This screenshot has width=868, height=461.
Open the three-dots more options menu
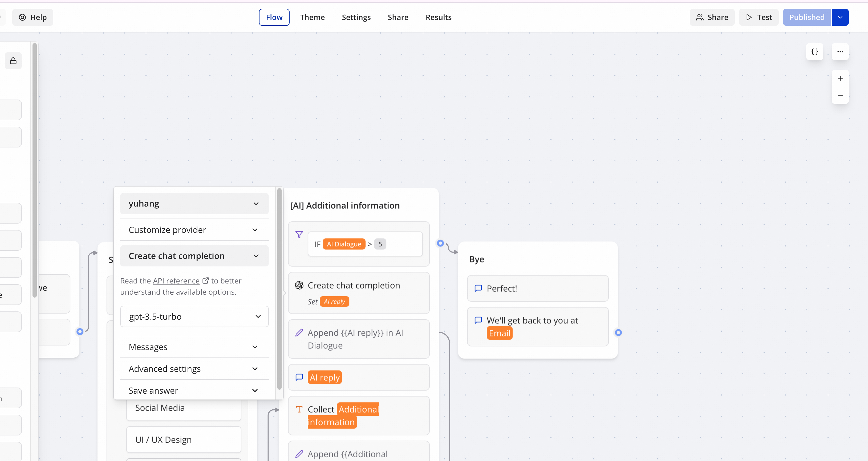pyautogui.click(x=840, y=52)
